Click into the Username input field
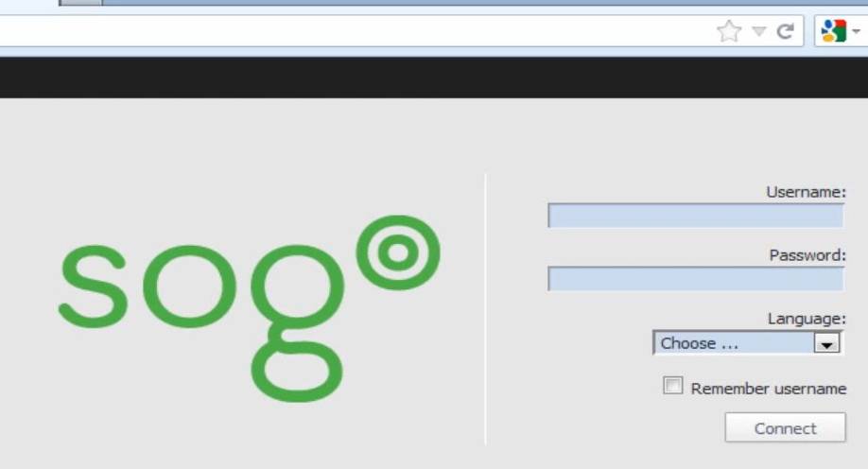The width and height of the screenshot is (868, 469). [x=696, y=216]
